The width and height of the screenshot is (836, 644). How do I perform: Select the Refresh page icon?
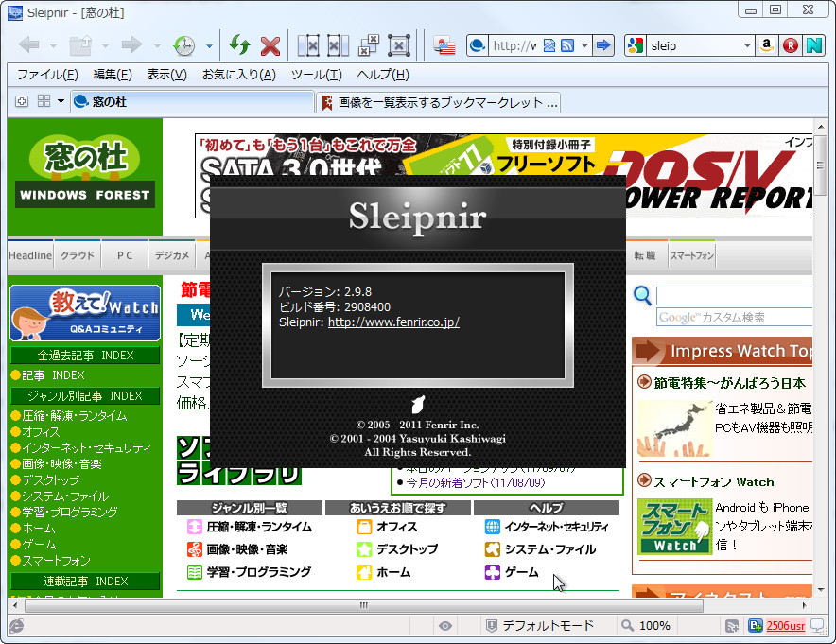pos(239,44)
